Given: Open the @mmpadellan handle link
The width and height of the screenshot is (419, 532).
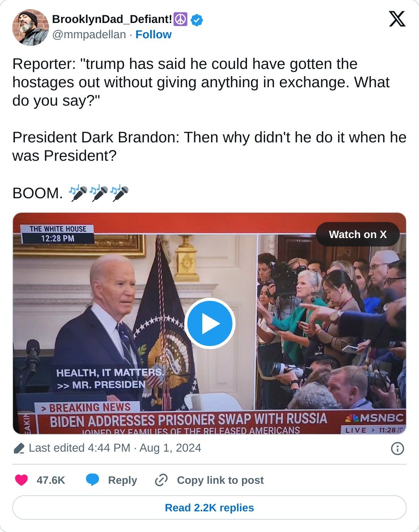Looking at the screenshot, I should click(89, 34).
